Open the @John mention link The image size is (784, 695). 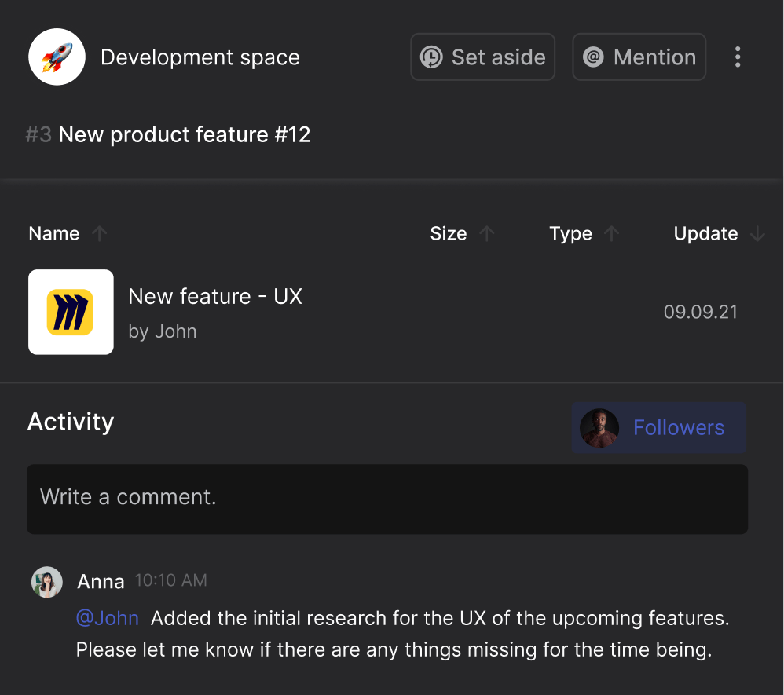click(x=107, y=618)
